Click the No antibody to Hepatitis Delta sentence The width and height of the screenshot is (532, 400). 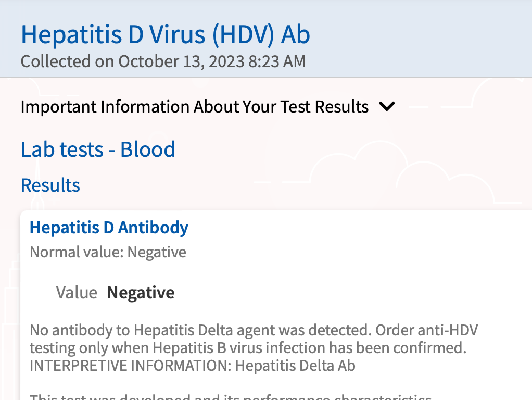pos(201,330)
